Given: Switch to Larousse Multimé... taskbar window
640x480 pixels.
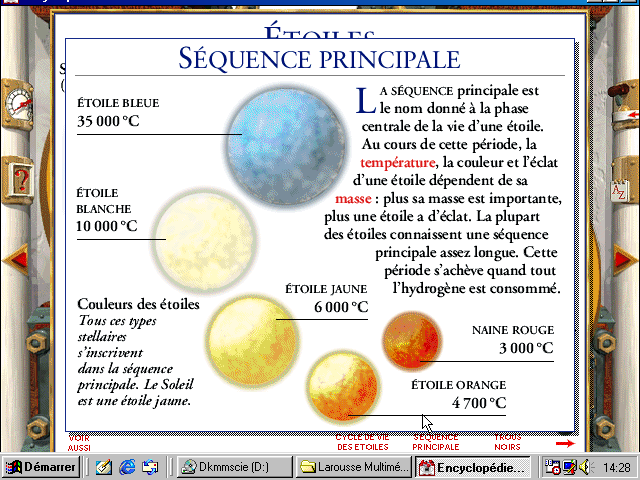Looking at the screenshot, I should pos(353,467).
